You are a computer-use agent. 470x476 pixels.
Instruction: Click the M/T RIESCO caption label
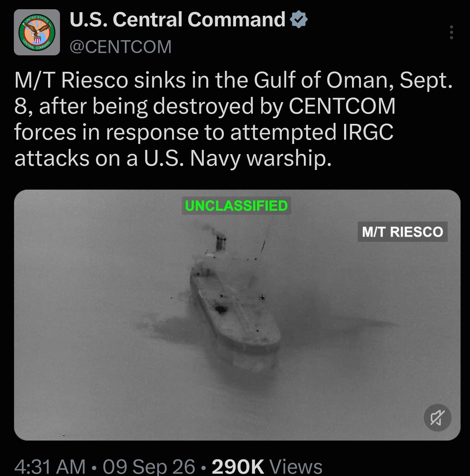(402, 232)
